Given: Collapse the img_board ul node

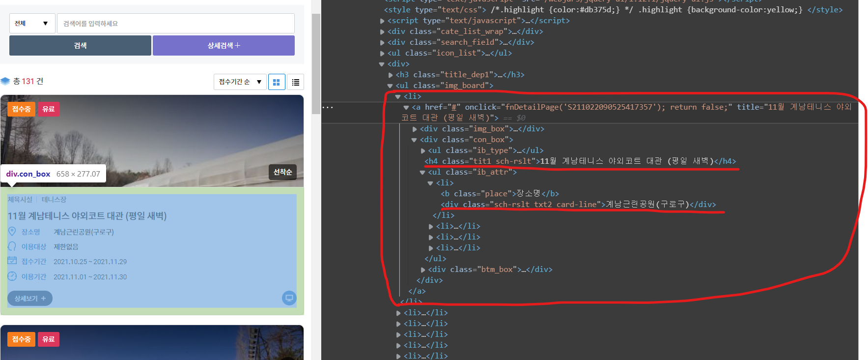Looking at the screenshot, I should click(x=390, y=86).
